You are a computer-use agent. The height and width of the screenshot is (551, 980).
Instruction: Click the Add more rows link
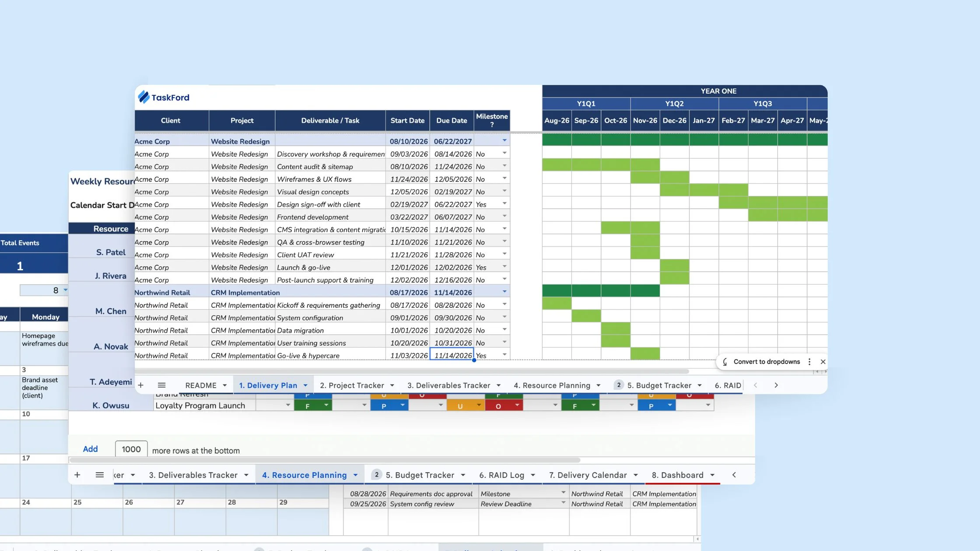[x=91, y=449]
